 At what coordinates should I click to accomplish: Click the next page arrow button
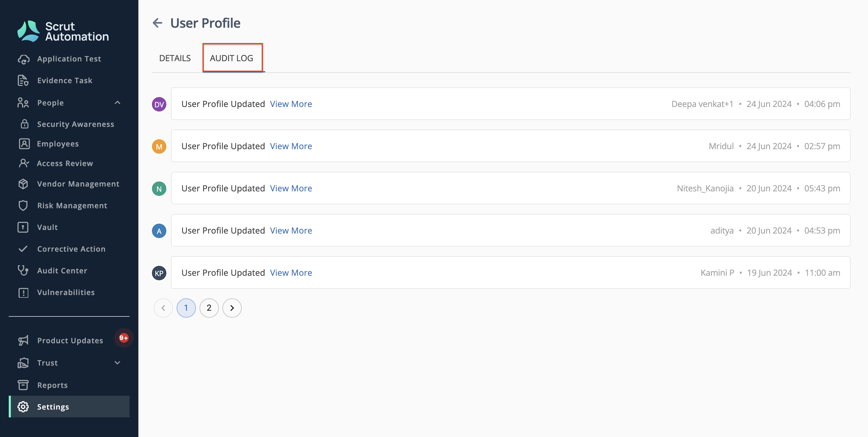(232, 308)
